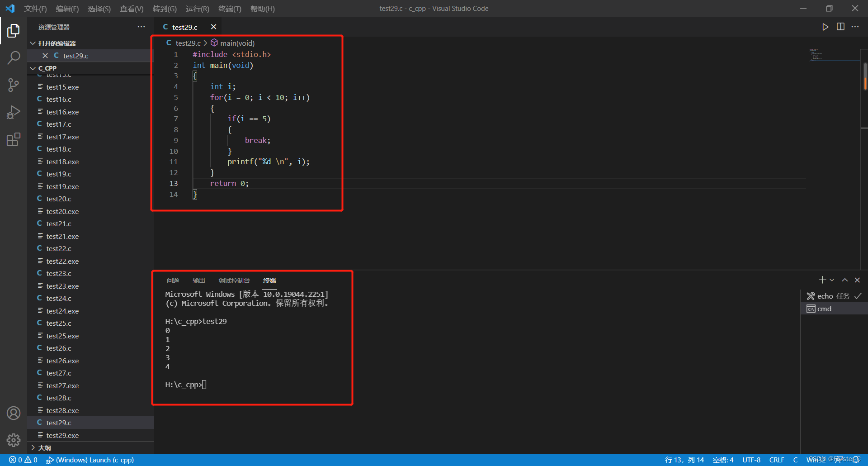Change encoding via UTF-8 status item
This screenshot has height=466, width=868.
pos(751,460)
